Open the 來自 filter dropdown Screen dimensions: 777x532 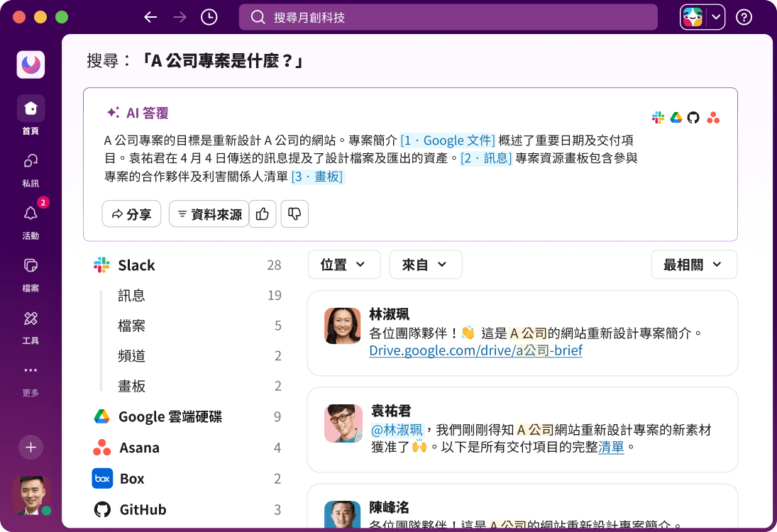pyautogui.click(x=426, y=264)
